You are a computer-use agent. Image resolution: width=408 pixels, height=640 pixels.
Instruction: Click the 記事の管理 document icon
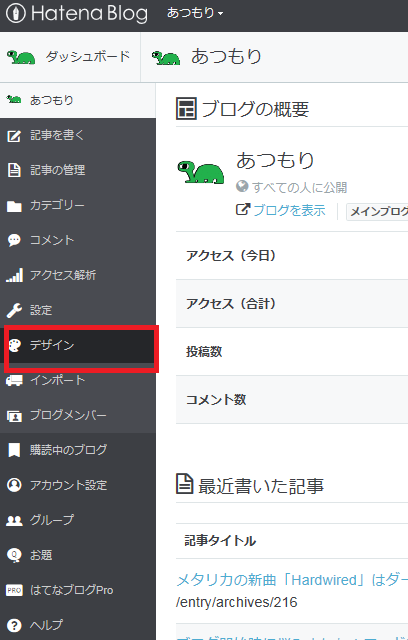tap(14, 170)
